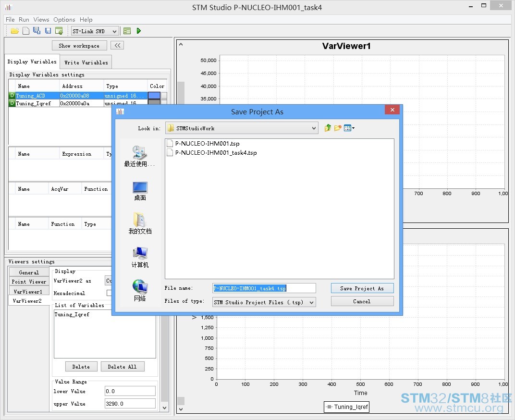The image size is (515, 420).
Task: Open project via the folder toolbar icon
Action: (15, 31)
